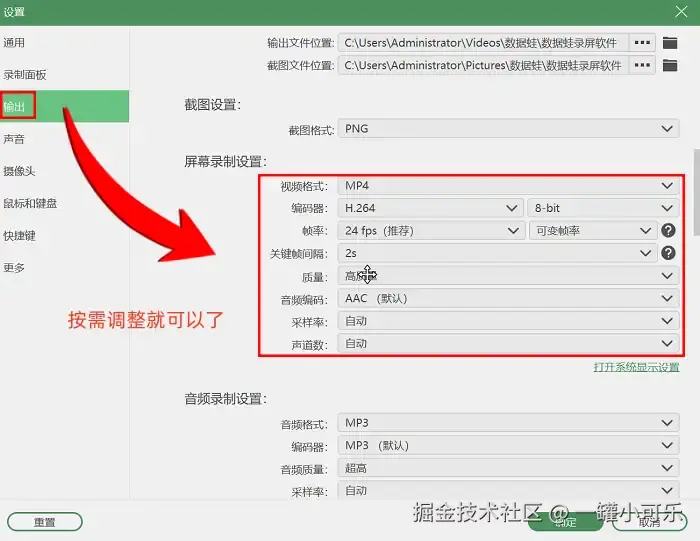Expand the video quality dropdown

[508, 276]
